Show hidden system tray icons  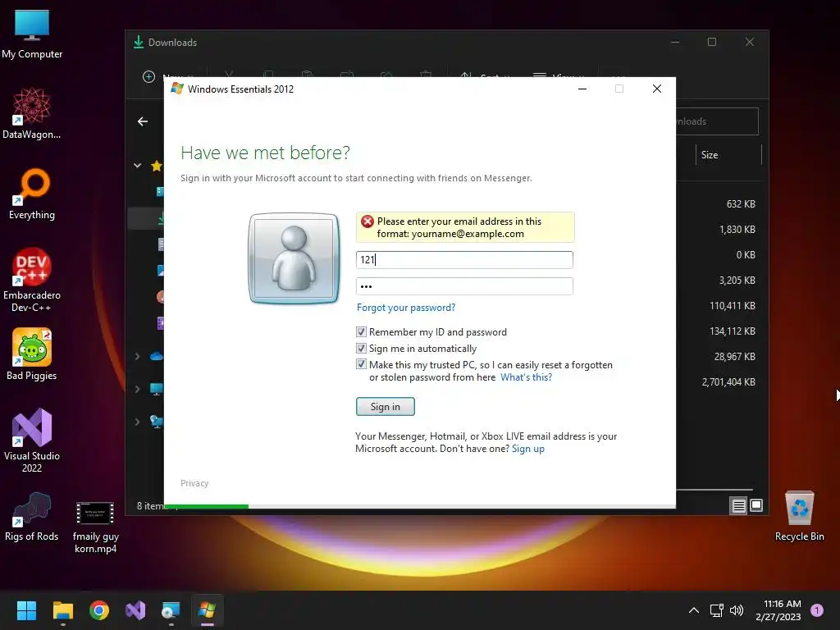[694, 610]
